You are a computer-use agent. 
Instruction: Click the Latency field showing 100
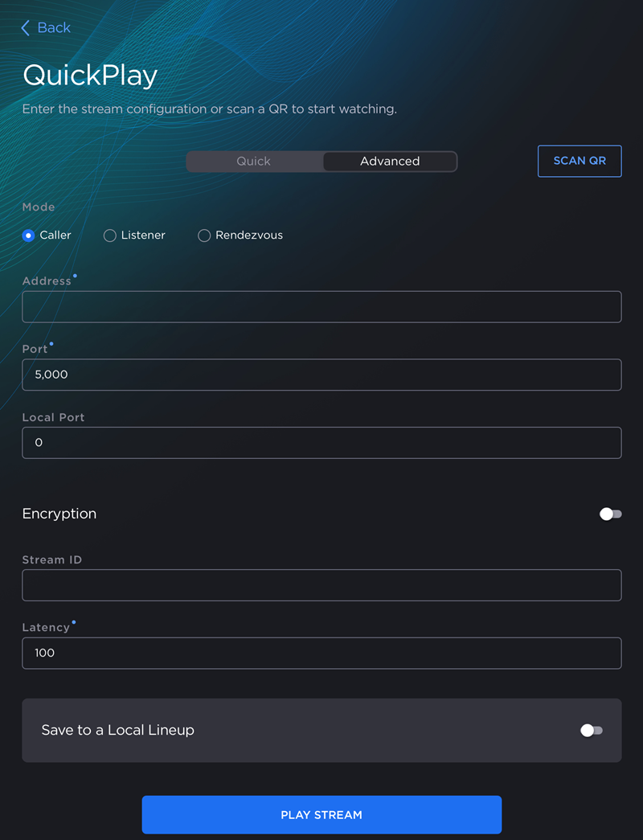click(x=321, y=653)
